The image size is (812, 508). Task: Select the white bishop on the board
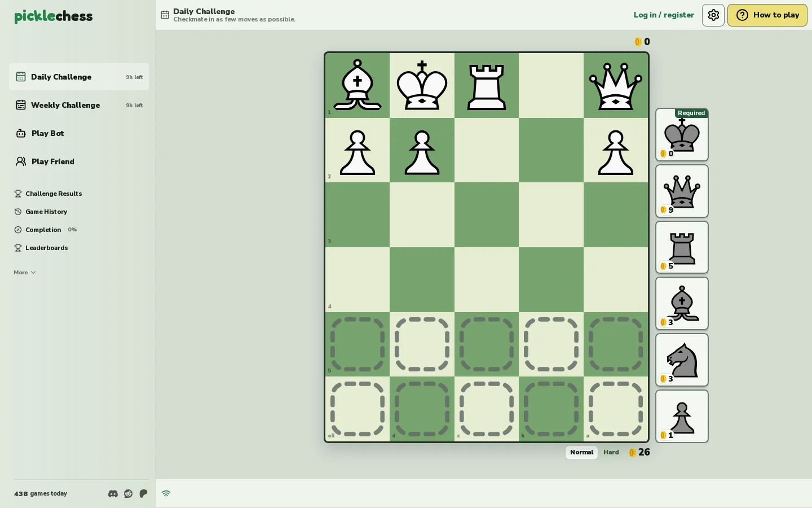point(358,85)
